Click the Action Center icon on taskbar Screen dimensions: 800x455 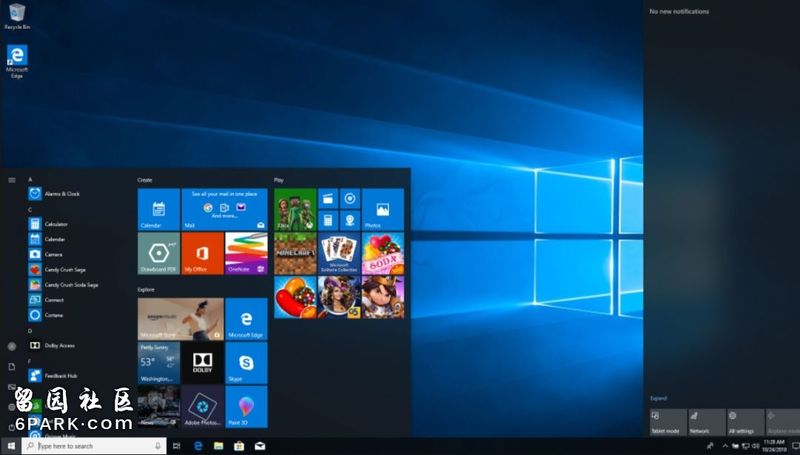click(x=794, y=446)
